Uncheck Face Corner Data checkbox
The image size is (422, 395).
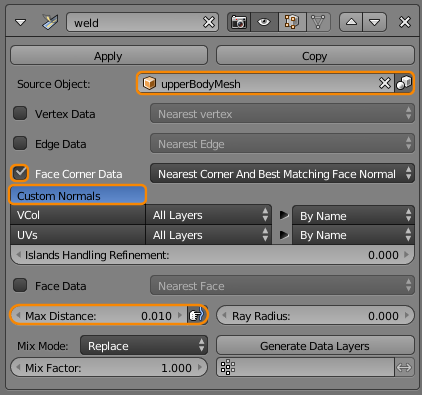click(x=20, y=173)
